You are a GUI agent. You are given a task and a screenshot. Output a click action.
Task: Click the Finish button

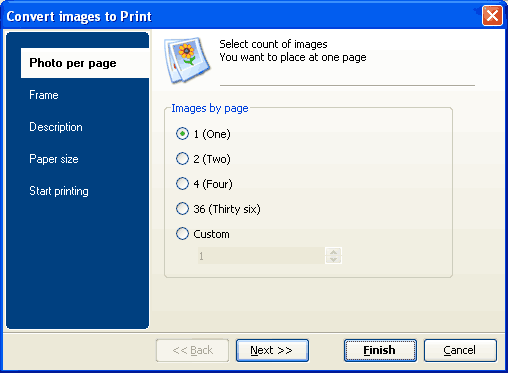[380, 350]
